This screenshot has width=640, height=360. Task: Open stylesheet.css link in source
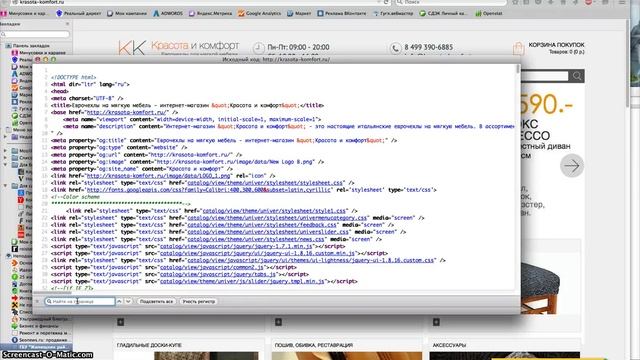tap(264, 183)
